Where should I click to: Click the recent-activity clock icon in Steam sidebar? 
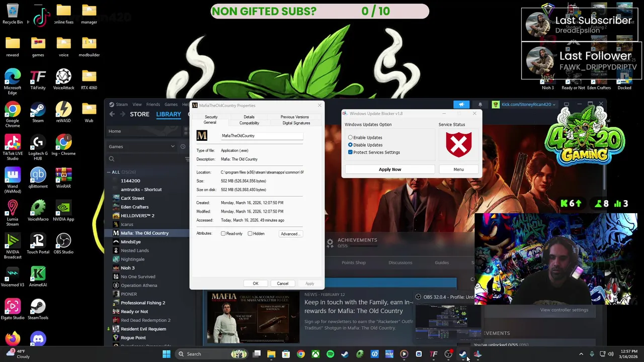(x=183, y=147)
